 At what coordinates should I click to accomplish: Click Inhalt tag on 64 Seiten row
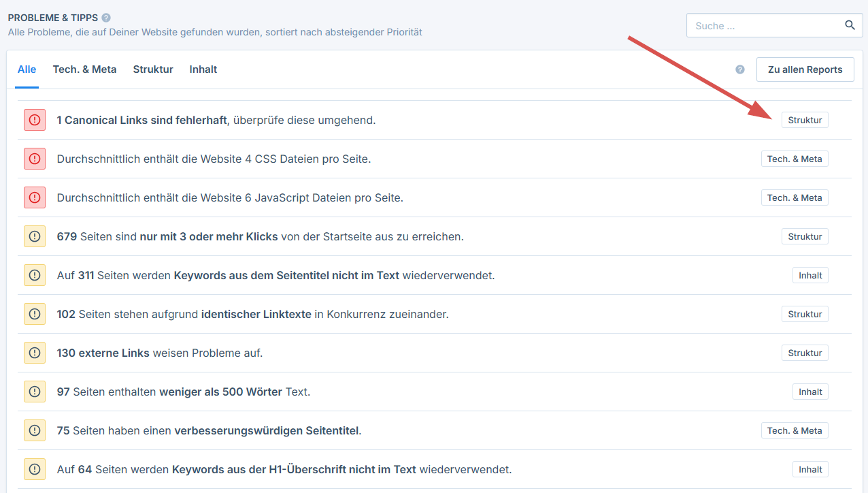coord(810,469)
